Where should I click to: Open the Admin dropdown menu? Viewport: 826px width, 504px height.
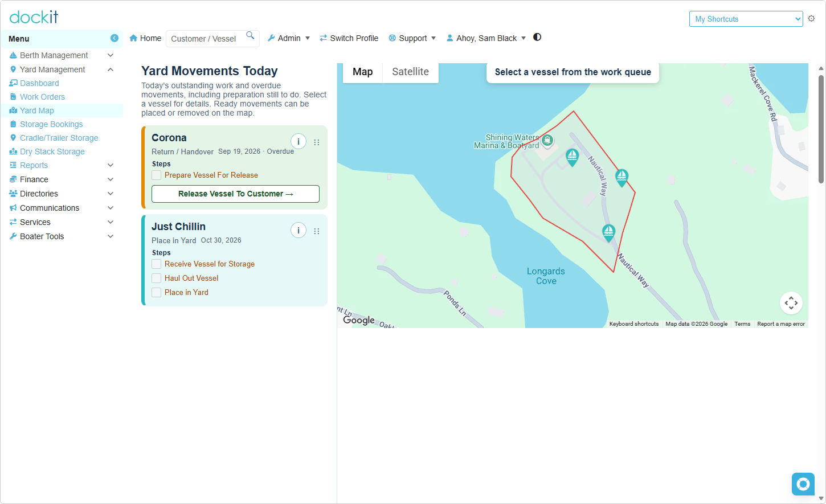289,38
